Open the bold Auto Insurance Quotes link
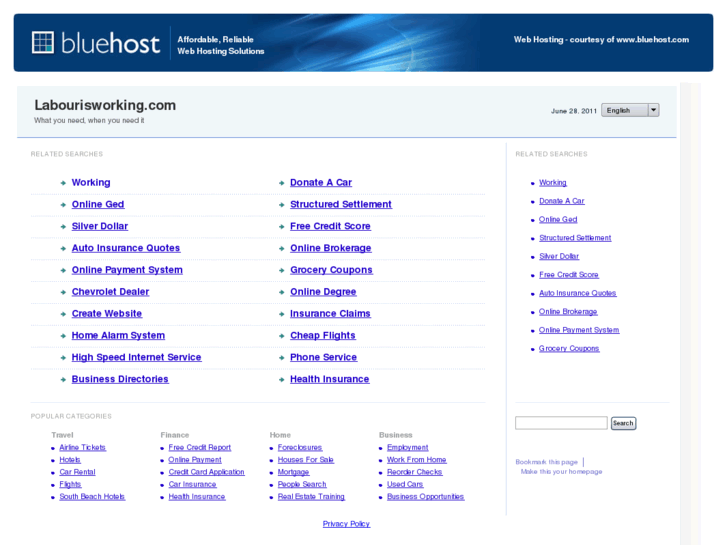 (x=126, y=248)
